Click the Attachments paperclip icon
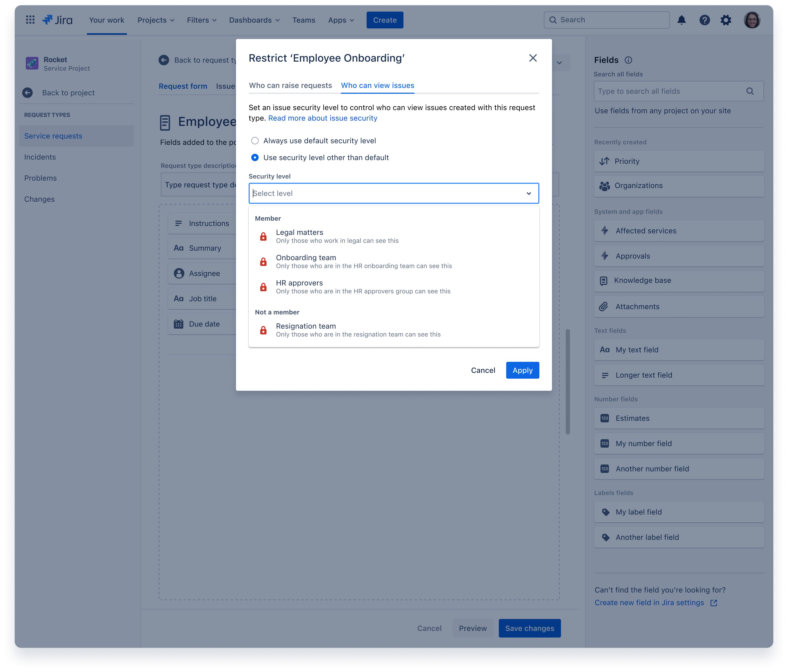 coord(604,306)
